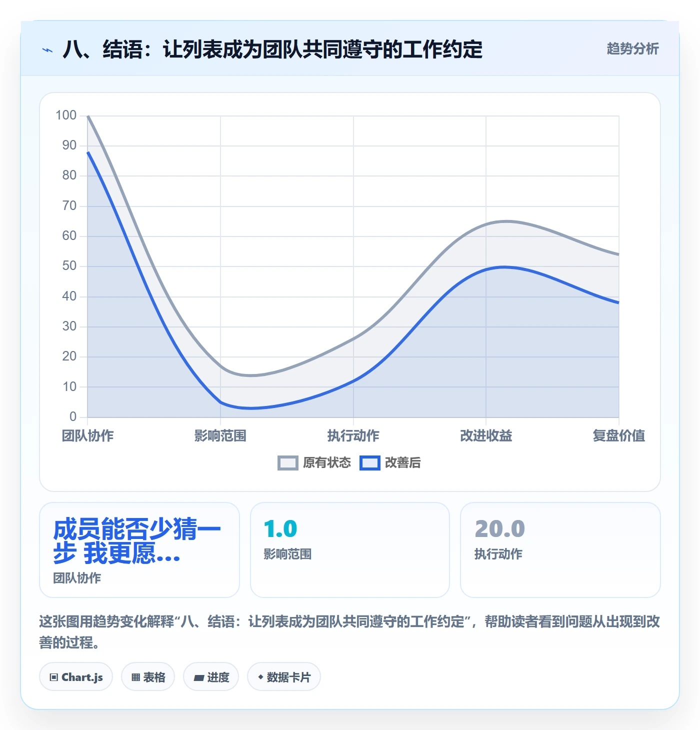Click the 执行动作 x-axis label
This screenshot has height=730, width=700.
353,436
